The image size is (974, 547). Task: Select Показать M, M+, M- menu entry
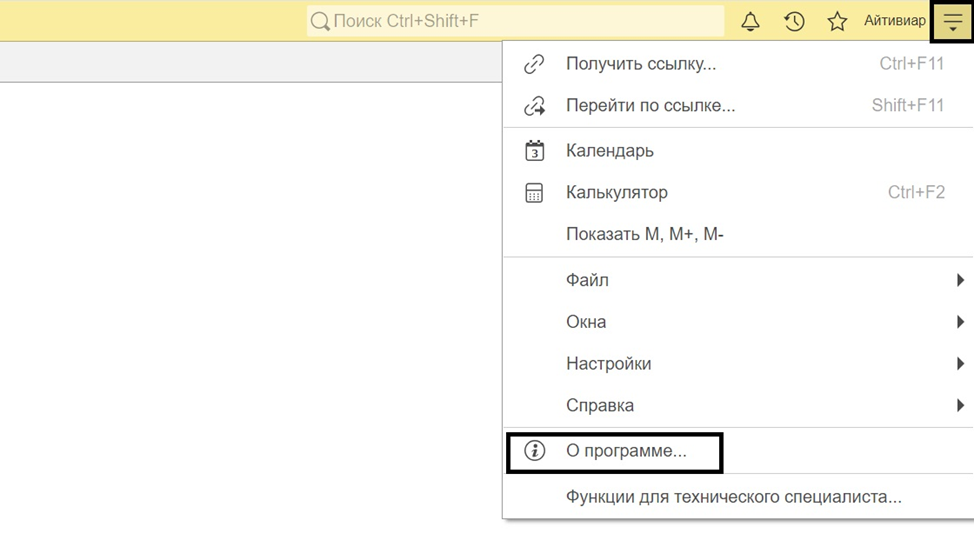[644, 235]
